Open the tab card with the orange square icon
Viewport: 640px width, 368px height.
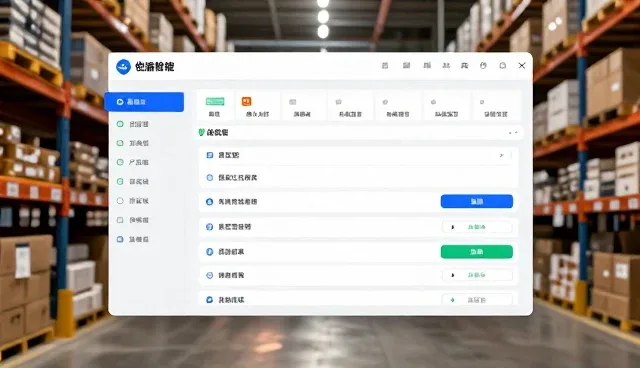click(258, 106)
